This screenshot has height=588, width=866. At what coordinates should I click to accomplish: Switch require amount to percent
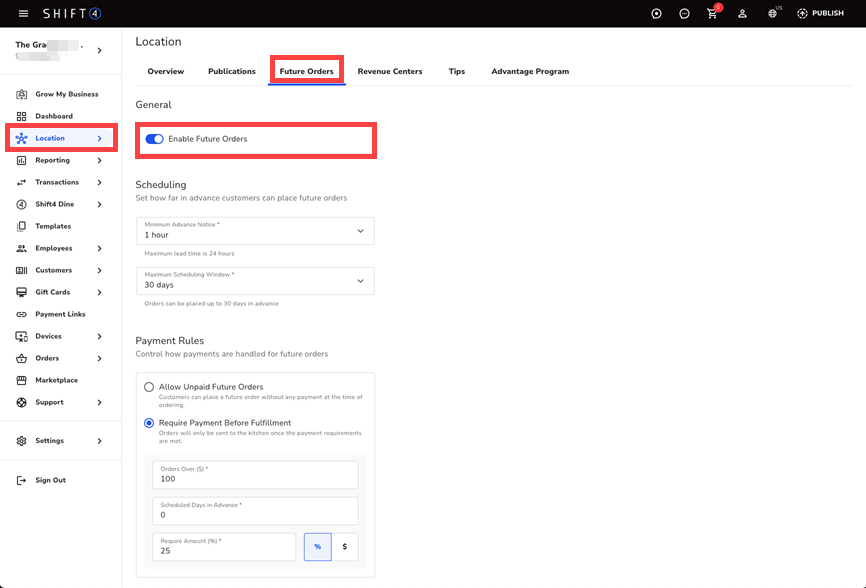[318, 547]
